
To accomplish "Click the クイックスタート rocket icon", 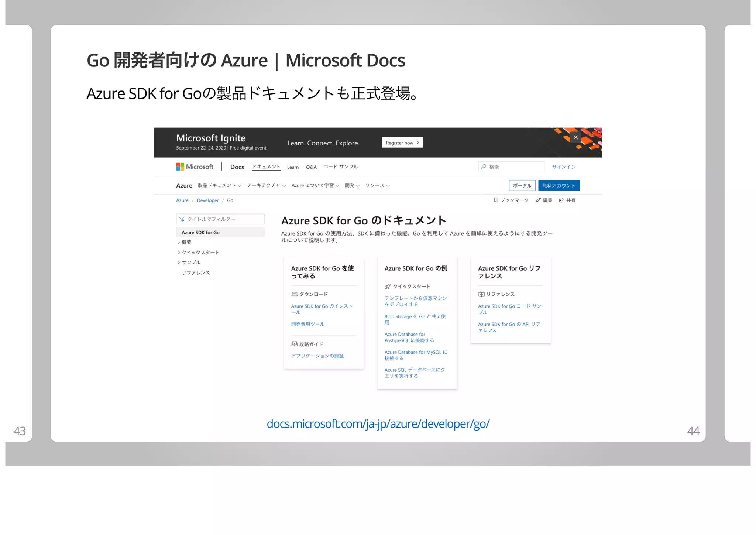I will tap(388, 287).
